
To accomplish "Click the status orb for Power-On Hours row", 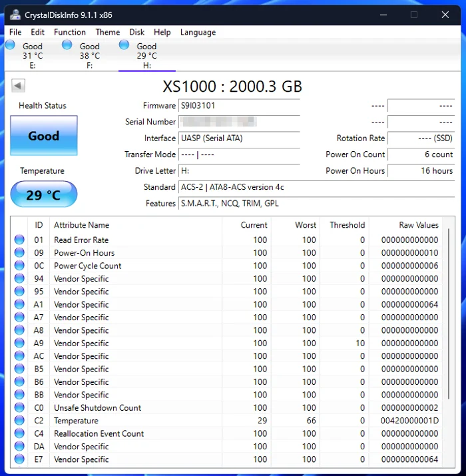I will click(19, 252).
